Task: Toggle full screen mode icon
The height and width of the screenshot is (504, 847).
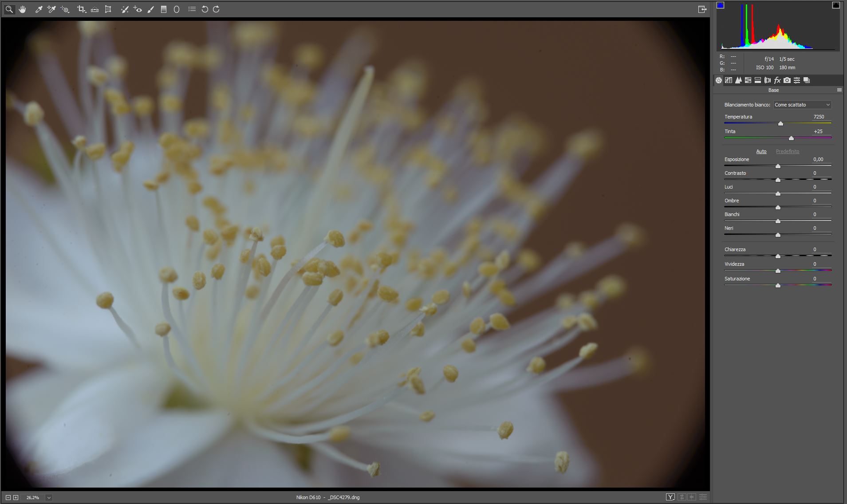Action: [x=702, y=9]
